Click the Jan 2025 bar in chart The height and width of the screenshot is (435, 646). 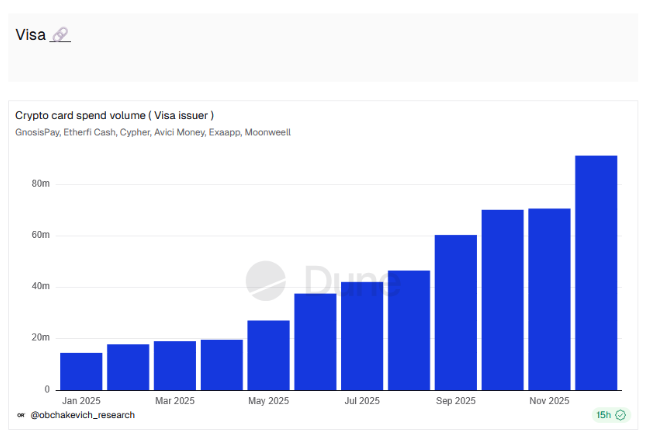tap(81, 371)
